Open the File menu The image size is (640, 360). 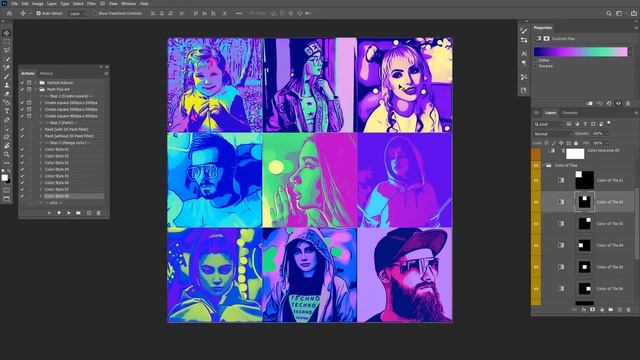(15, 4)
